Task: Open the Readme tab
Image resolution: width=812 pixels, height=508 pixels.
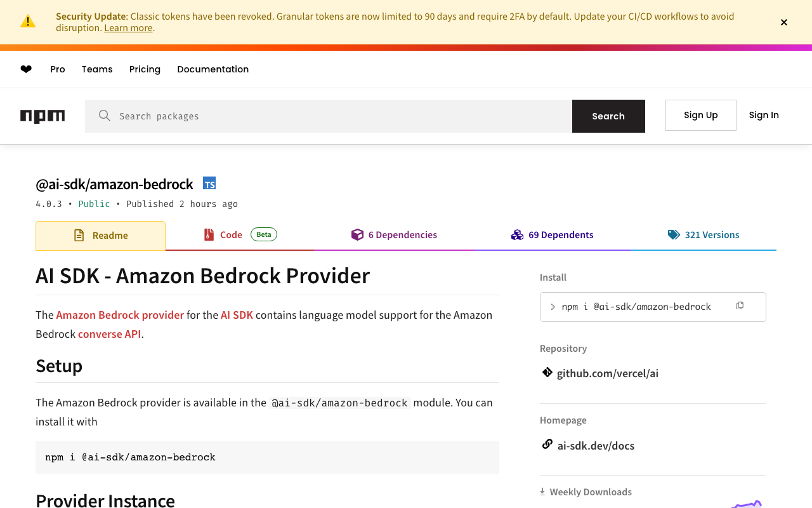Action: click(x=101, y=236)
